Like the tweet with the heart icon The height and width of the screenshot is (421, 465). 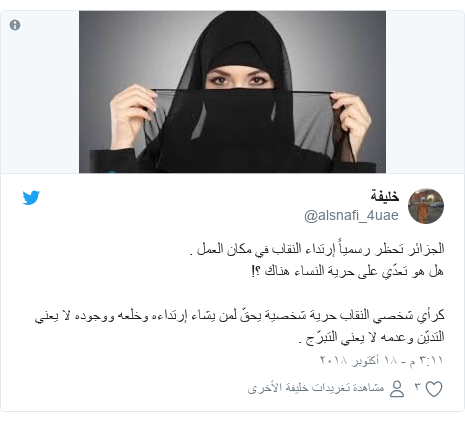434,389
